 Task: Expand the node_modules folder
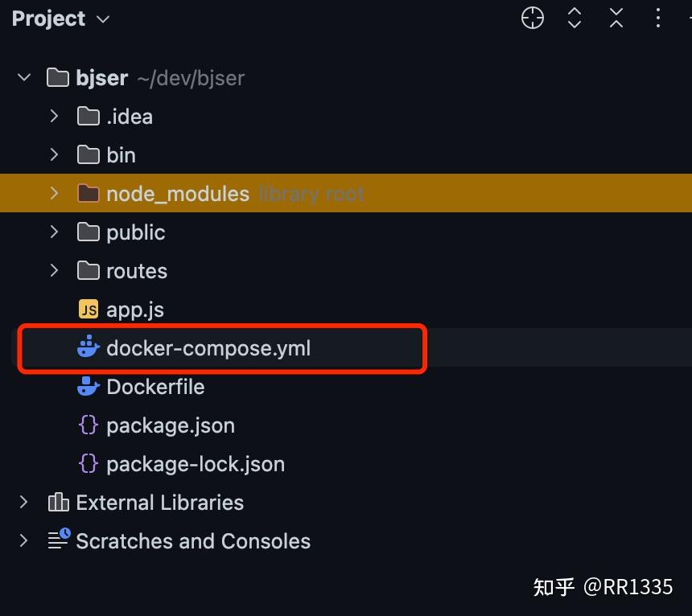coord(53,193)
